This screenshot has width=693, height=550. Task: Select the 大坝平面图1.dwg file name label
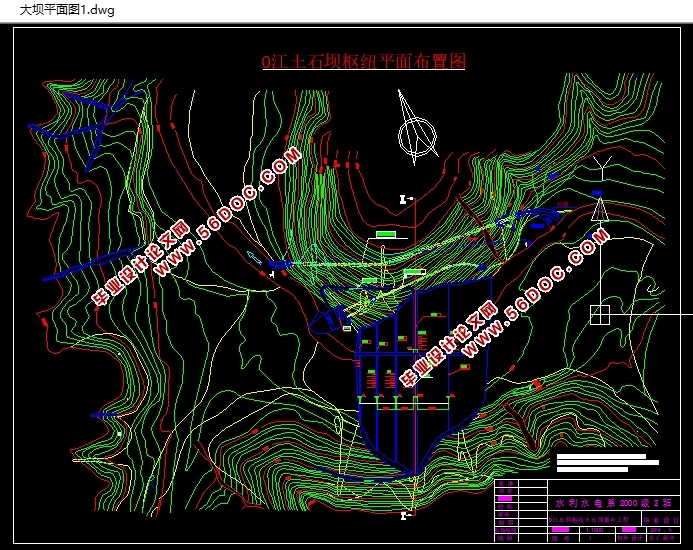click(68, 11)
